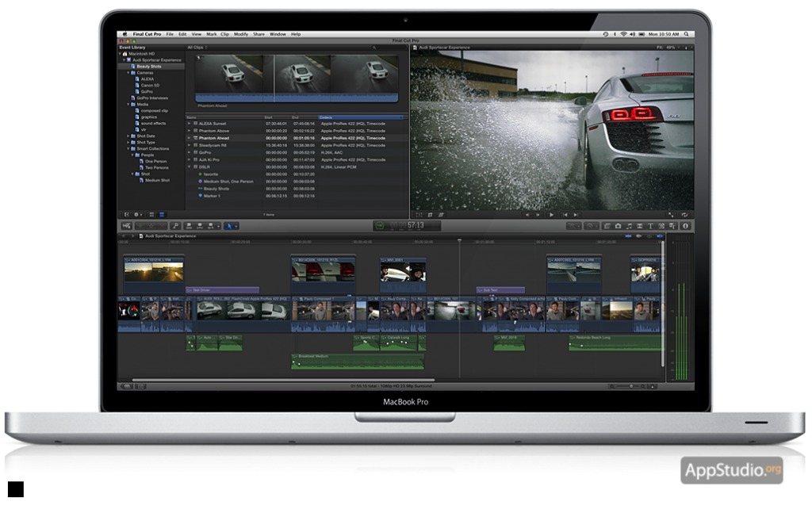Click the Wi-Fi status icon
The height and width of the screenshot is (513, 812).
pos(623,34)
